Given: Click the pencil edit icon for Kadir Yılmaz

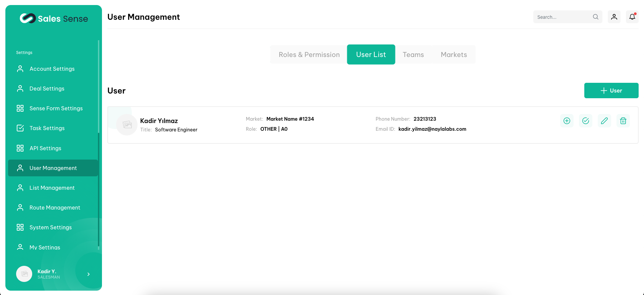Looking at the screenshot, I should click(604, 121).
